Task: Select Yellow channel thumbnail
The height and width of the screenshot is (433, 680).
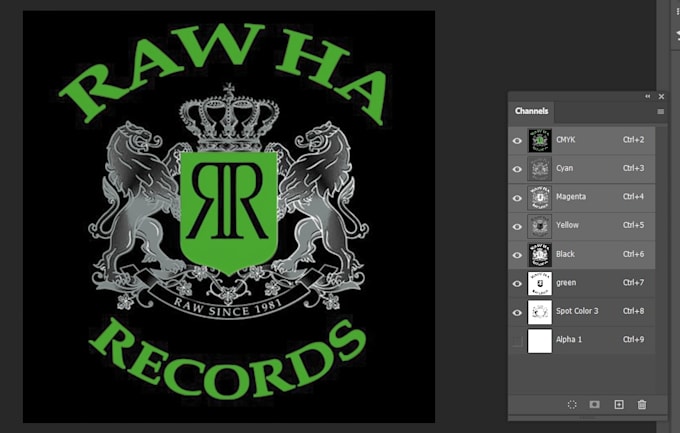Action: pos(539,226)
